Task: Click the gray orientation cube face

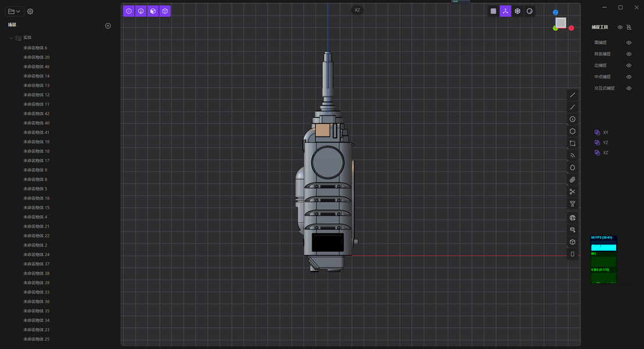Action: (x=561, y=23)
